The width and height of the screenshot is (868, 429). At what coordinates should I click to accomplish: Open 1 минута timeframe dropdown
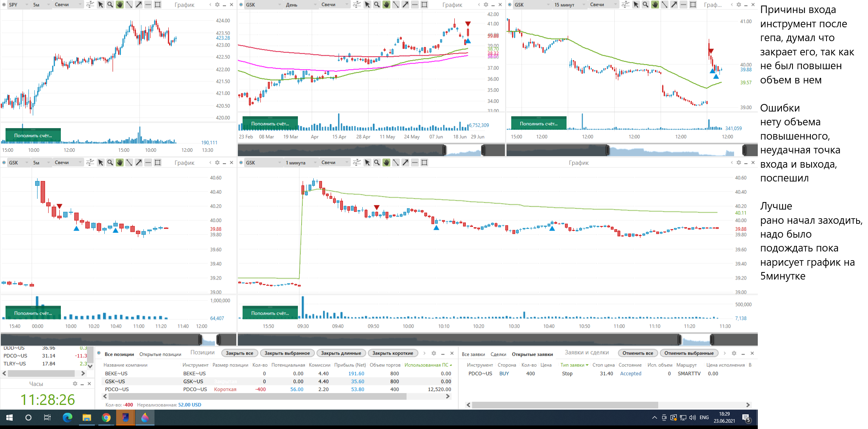pos(301,163)
